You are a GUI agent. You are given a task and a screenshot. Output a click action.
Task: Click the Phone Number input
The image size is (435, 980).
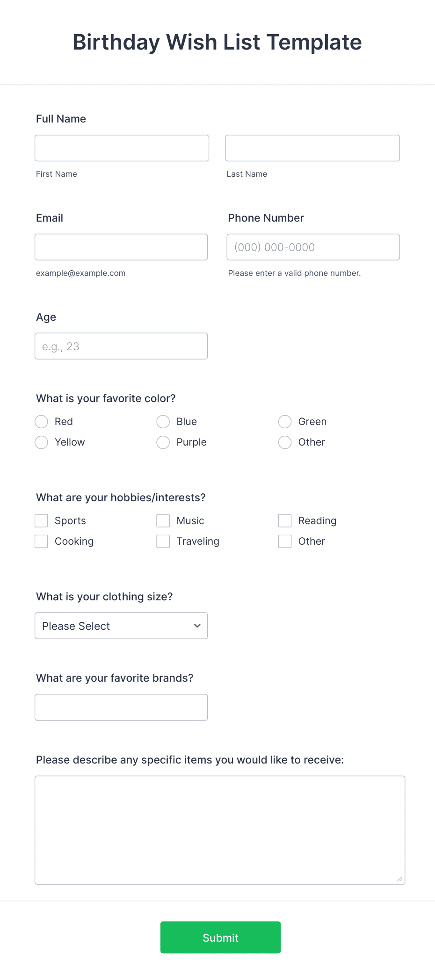(313, 247)
